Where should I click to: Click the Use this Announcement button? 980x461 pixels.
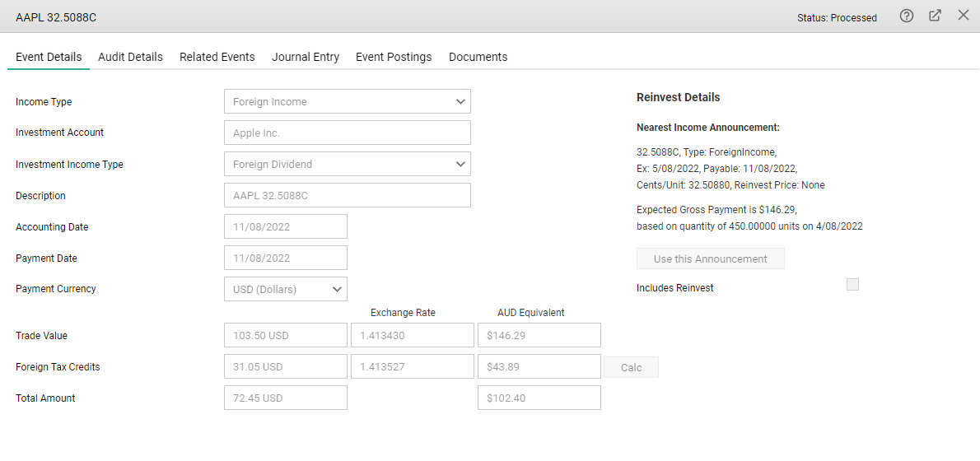coord(711,258)
